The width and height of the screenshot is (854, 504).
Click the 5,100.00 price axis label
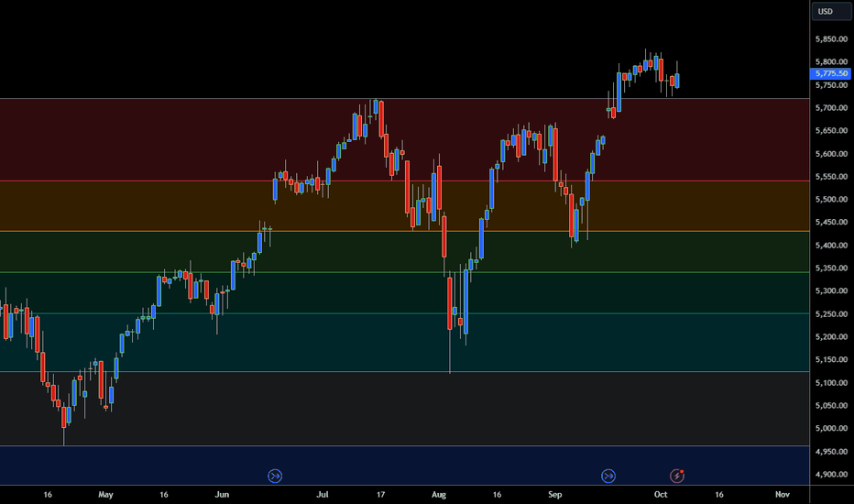pyautogui.click(x=831, y=383)
